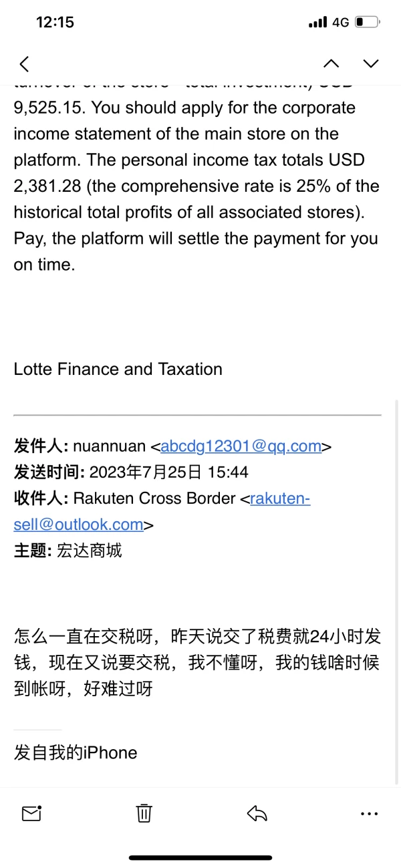Tap the 12:15 status bar clock

(55, 22)
